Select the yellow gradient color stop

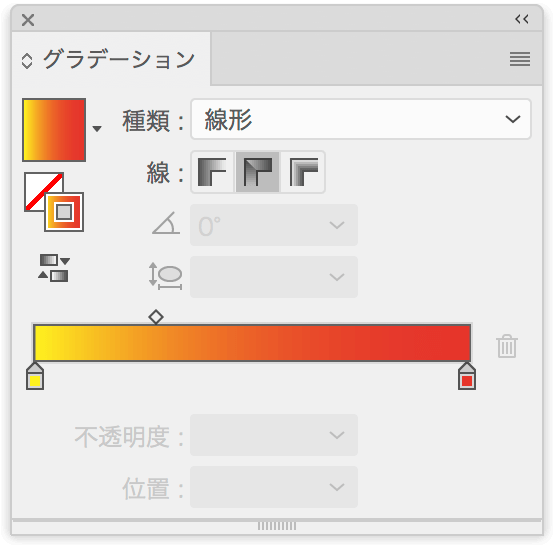(x=35, y=377)
